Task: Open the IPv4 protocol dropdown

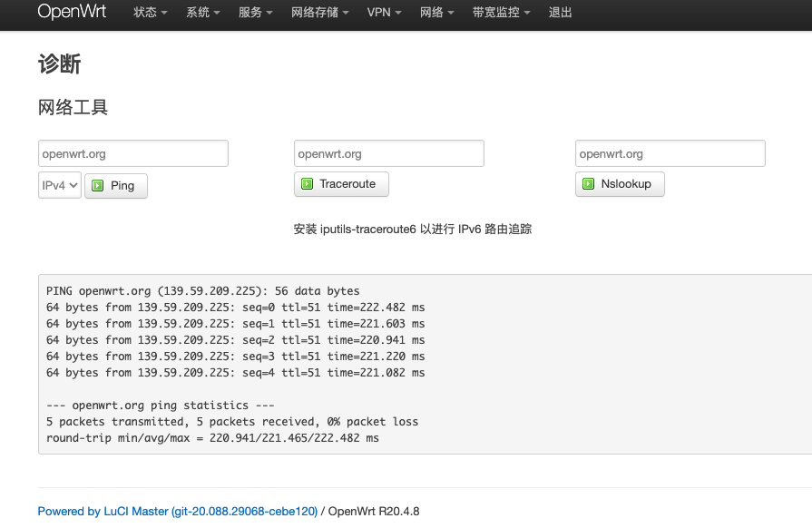Action: [59, 185]
